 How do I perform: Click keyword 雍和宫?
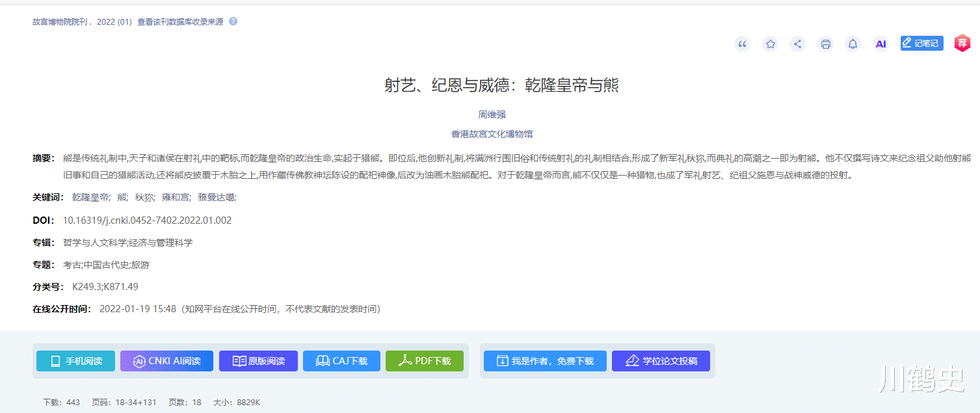pos(176,197)
